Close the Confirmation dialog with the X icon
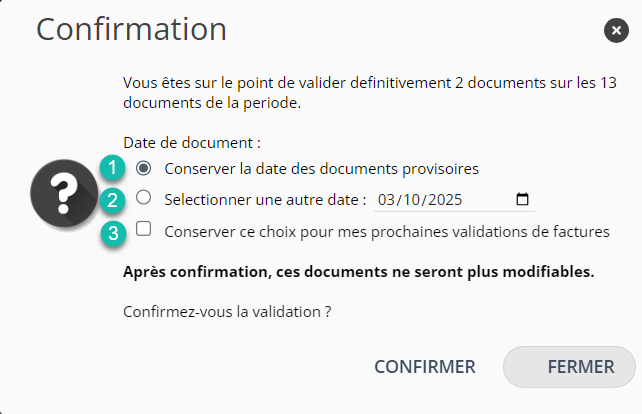 tap(616, 31)
